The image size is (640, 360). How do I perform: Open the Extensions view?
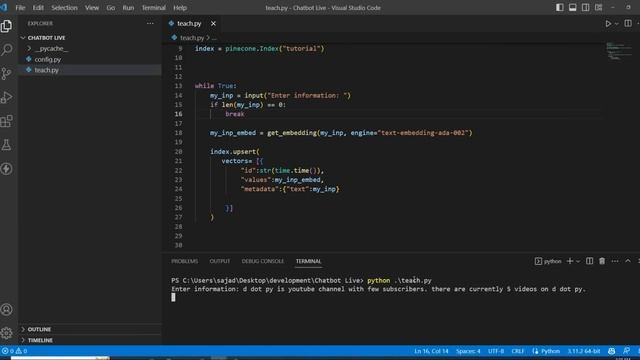click(x=7, y=121)
